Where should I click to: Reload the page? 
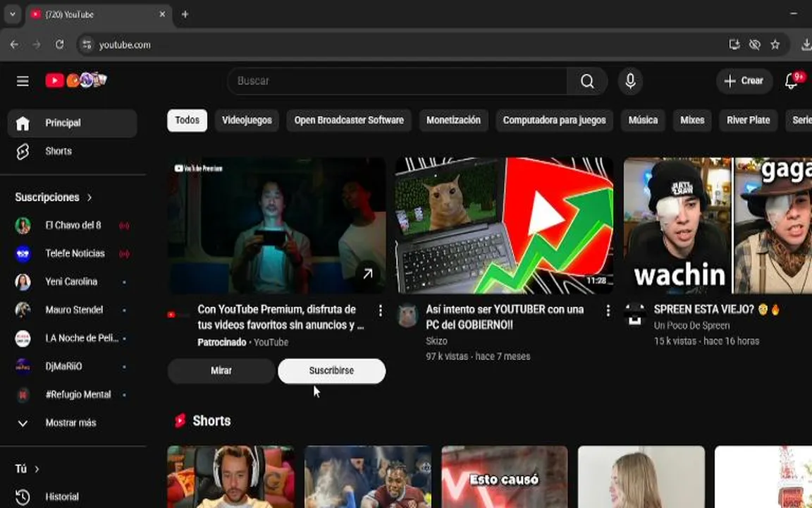pos(59,45)
